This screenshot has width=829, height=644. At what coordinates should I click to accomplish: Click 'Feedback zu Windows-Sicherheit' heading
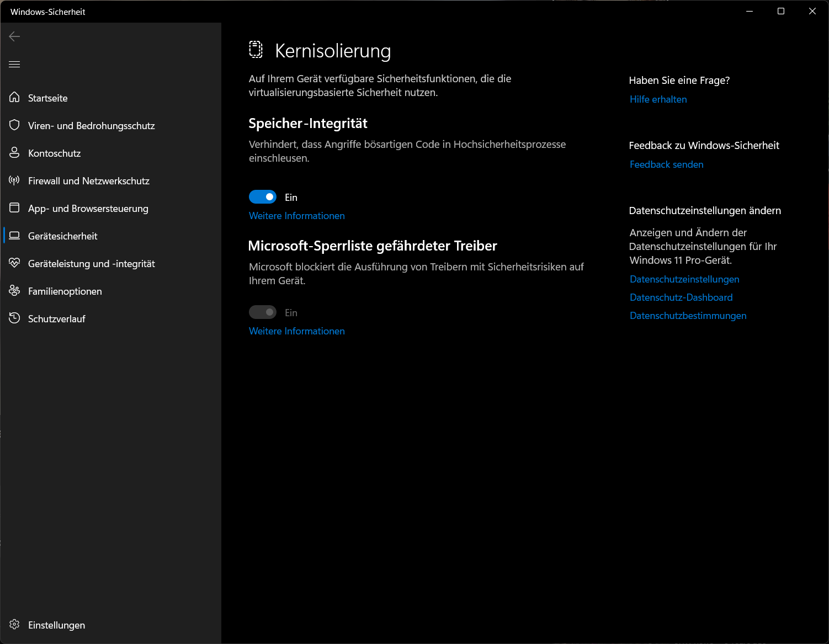pos(704,146)
